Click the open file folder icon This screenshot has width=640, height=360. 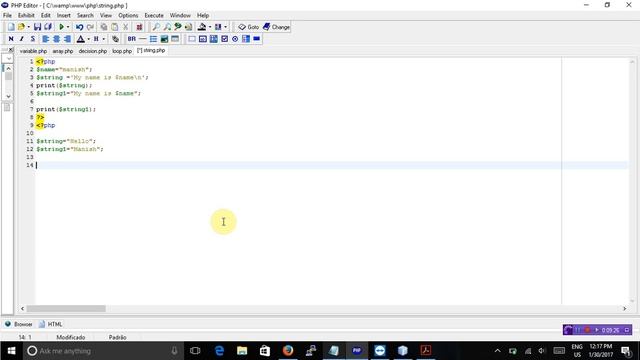tap(21, 27)
